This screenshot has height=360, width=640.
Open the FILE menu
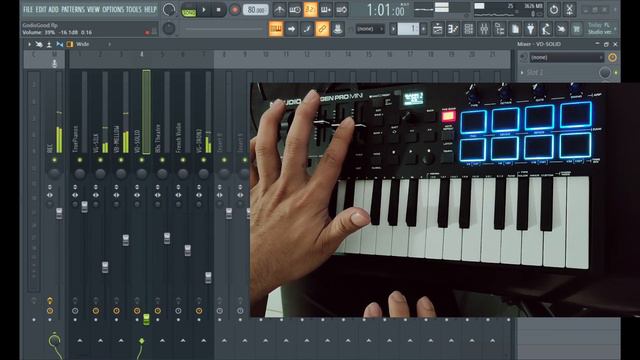[28, 9]
